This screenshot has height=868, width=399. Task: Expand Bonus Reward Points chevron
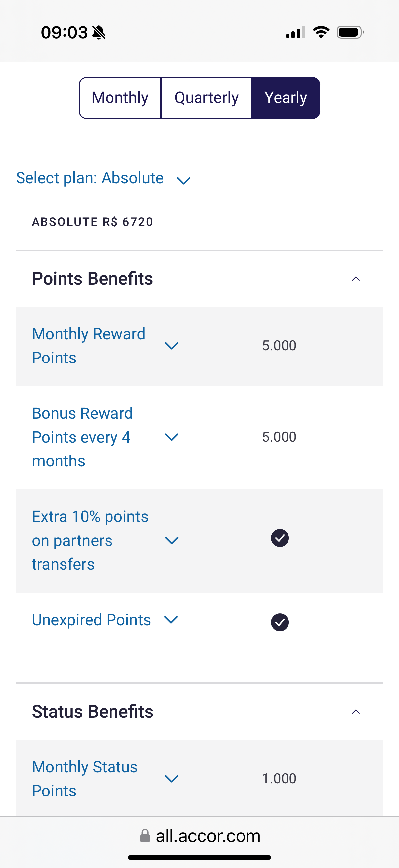[172, 437]
